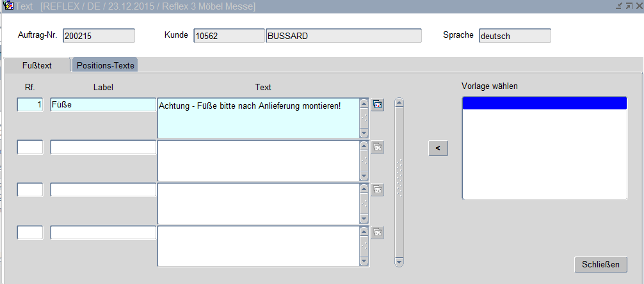
Task: Select the highlighted blue entry in Vorlage list
Action: (543, 104)
